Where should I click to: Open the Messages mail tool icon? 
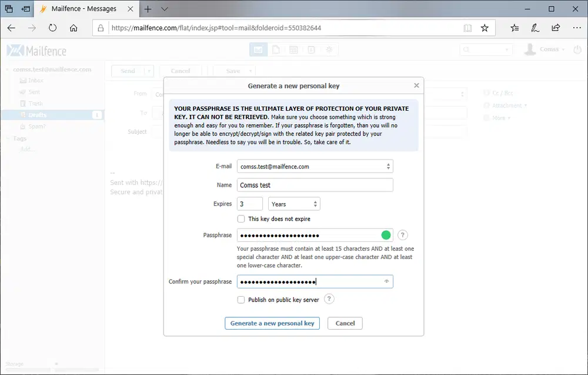[x=258, y=49]
